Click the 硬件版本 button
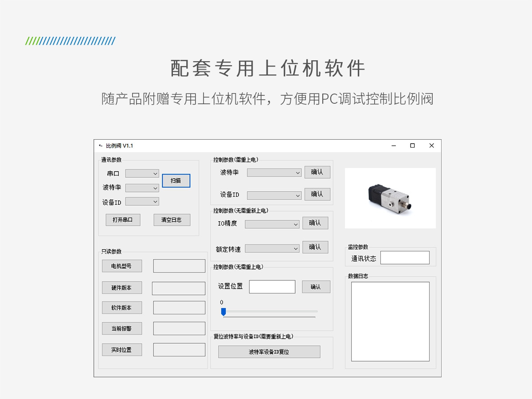The image size is (532, 399). pyautogui.click(x=122, y=288)
